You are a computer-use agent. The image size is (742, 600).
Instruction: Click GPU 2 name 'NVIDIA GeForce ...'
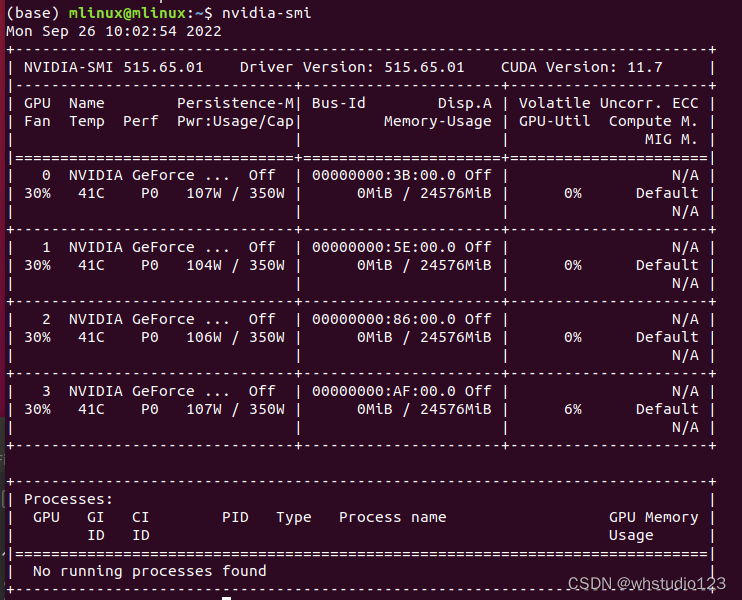(150, 319)
